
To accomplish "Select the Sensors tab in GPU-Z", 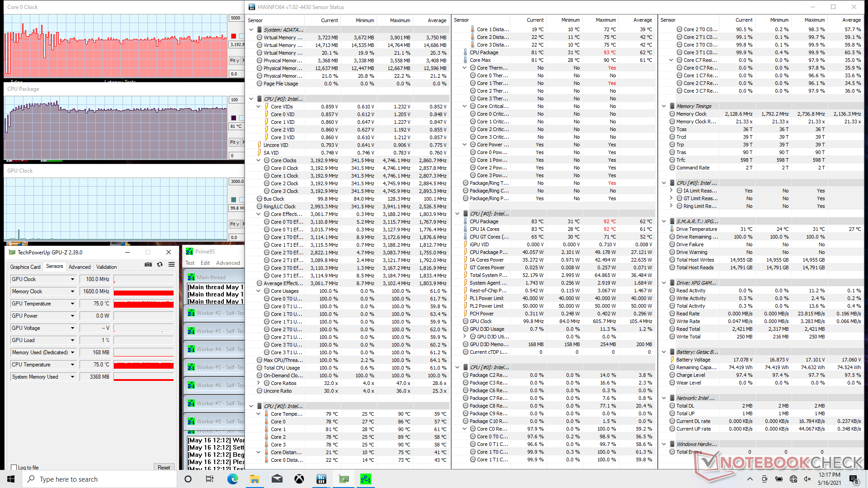I will 55,267.
